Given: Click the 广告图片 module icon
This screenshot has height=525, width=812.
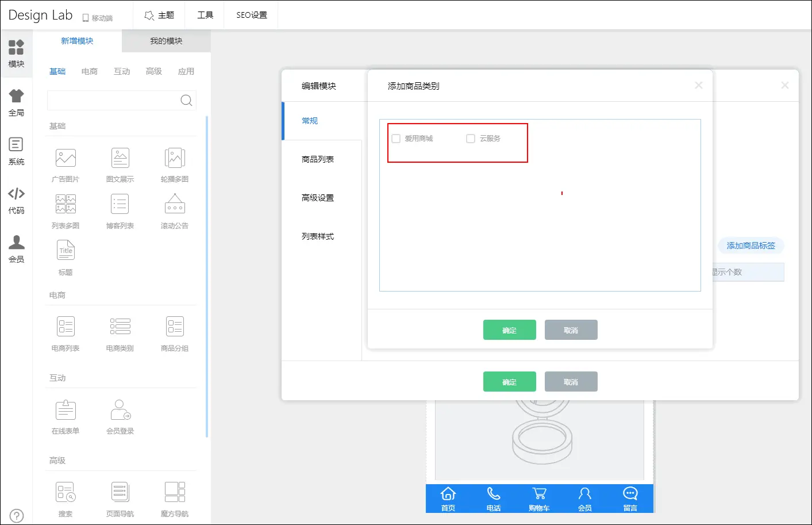Looking at the screenshot, I should click(x=66, y=158).
